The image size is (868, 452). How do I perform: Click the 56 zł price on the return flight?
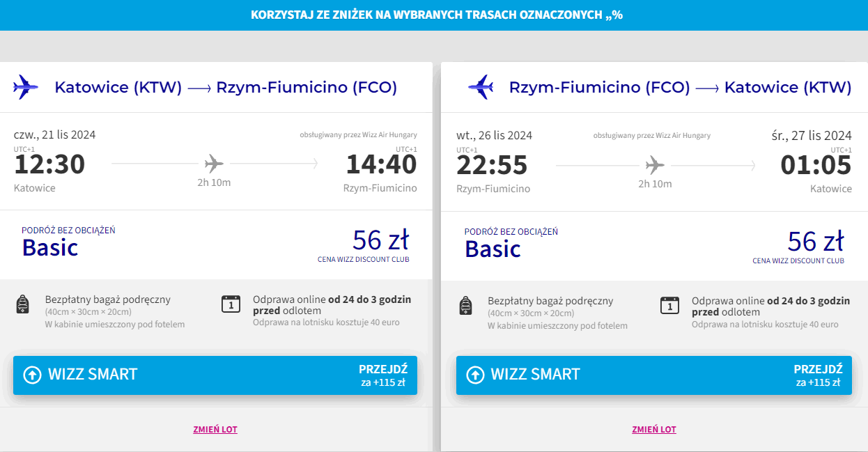click(815, 241)
